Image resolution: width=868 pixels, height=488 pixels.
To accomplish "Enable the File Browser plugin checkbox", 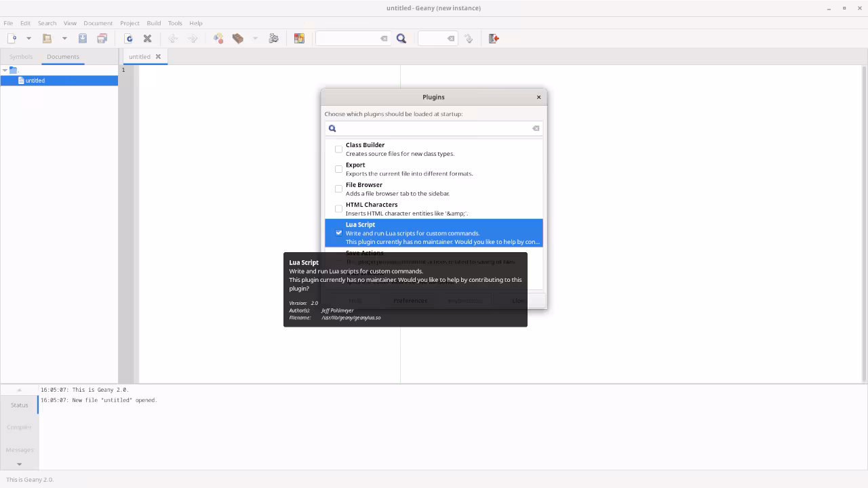I will (x=338, y=188).
